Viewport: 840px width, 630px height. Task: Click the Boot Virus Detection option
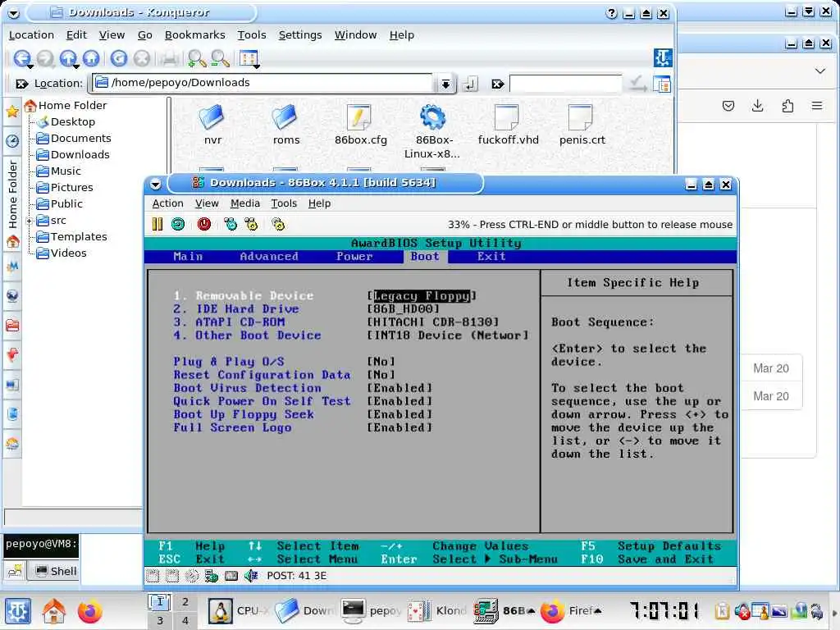247,388
